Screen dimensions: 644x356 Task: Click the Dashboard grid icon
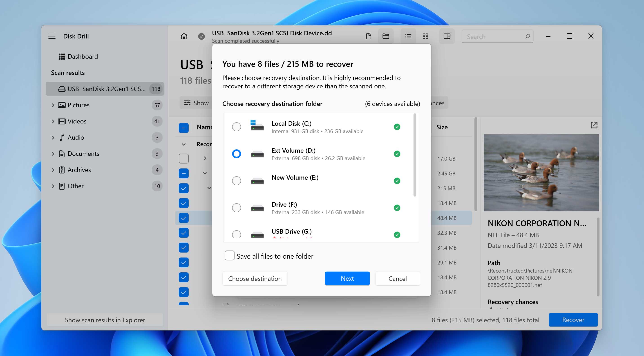62,57
